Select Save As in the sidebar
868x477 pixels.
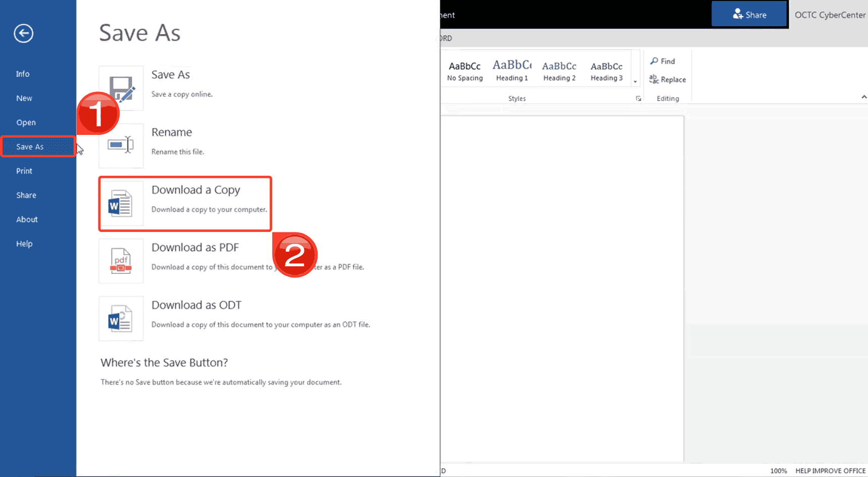click(38, 147)
